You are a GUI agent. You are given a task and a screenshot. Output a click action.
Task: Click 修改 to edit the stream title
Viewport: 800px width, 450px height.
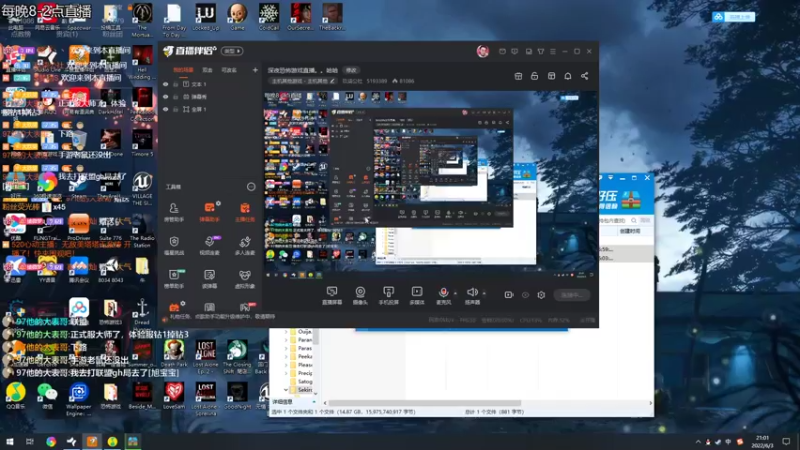pos(351,70)
